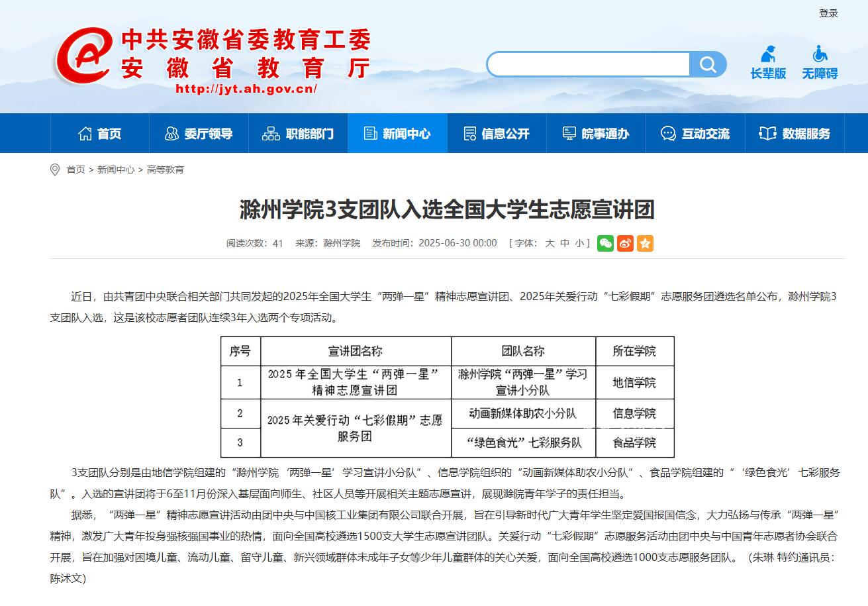Share article via Weibo icon
868x606 pixels.
[x=625, y=243]
